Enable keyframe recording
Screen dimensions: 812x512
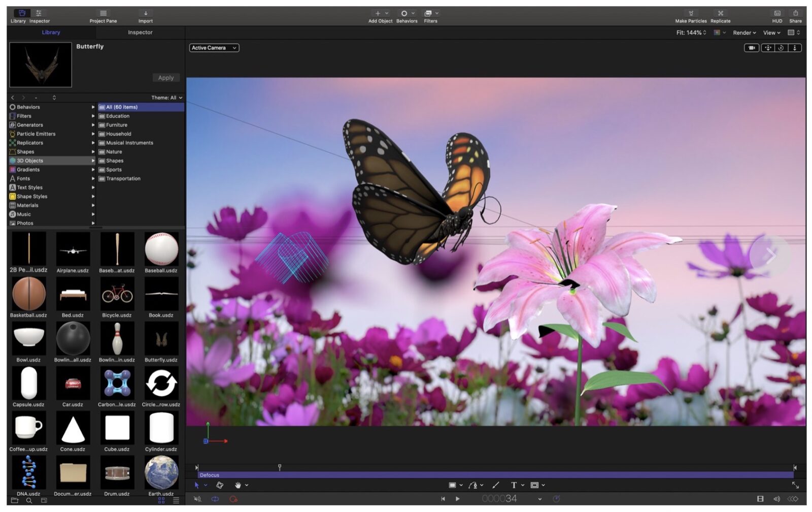click(x=234, y=499)
